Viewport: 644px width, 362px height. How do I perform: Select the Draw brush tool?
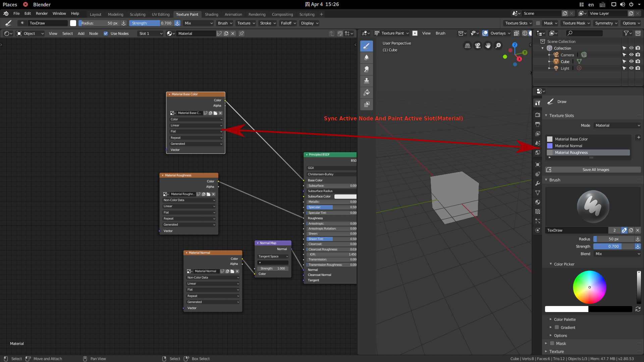coord(366,46)
